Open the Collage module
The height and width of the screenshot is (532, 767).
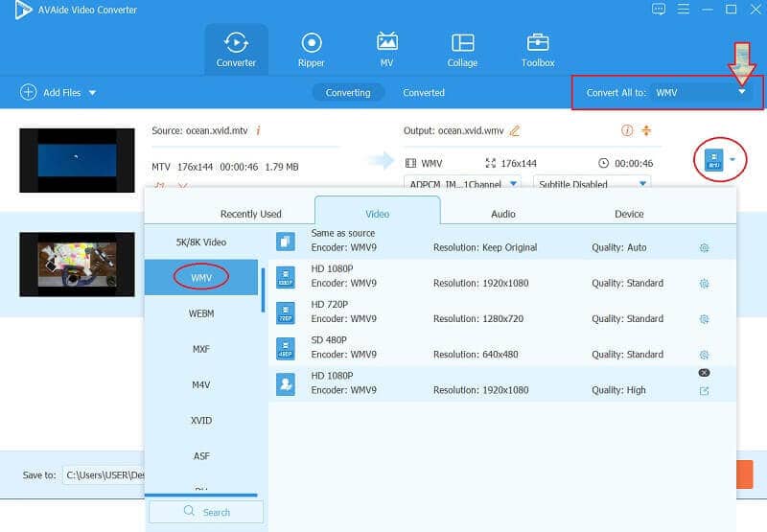click(462, 50)
